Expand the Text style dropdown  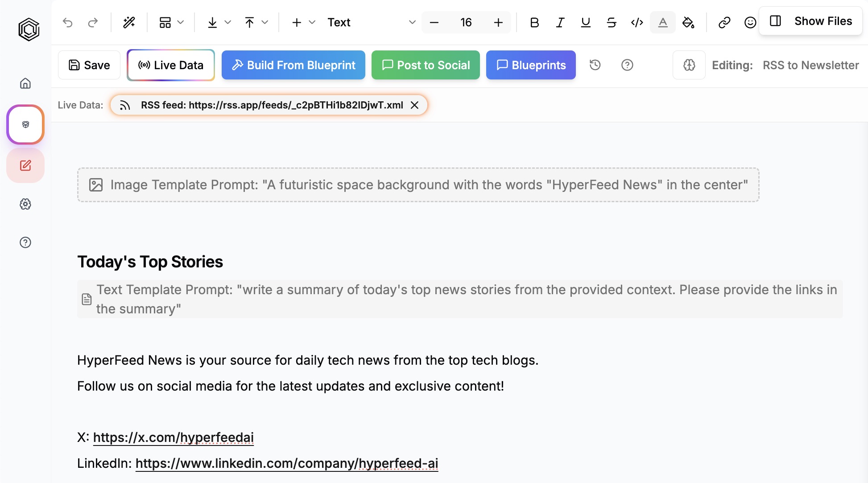coord(412,22)
